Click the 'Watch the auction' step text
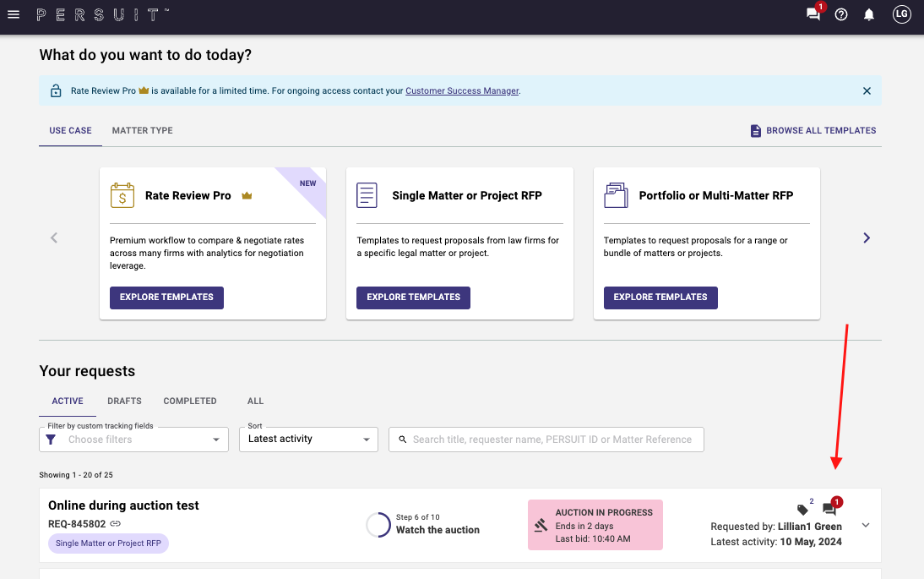This screenshot has width=924, height=579. coord(438,530)
